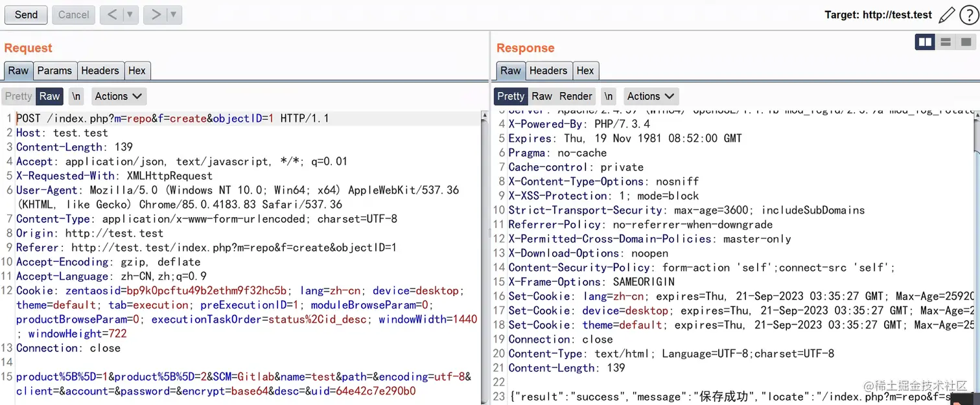Screen dimensions: 980x405
Task: Click the 'Pragma: no-cache' line
Action: click(x=557, y=153)
